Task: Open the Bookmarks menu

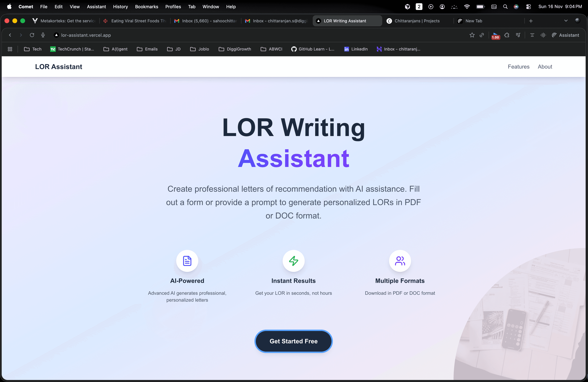Action: tap(146, 7)
